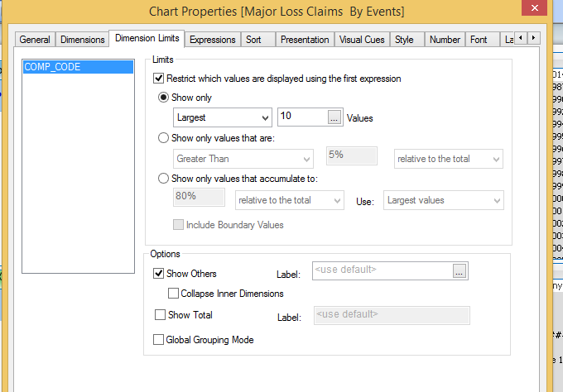
Task: Turn on Global Grouping Mode
Action: (159, 339)
